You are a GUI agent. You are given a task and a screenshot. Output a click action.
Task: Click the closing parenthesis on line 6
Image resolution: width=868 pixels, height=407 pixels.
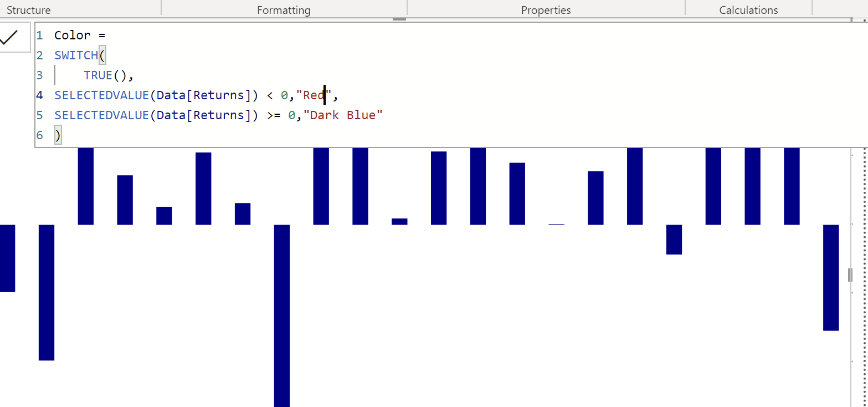(58, 135)
